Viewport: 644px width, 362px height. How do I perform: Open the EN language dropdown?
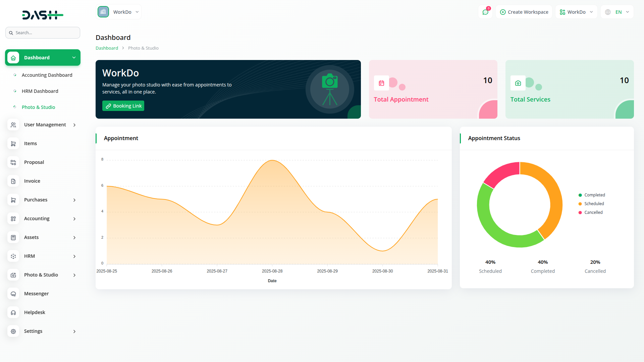pos(617,12)
